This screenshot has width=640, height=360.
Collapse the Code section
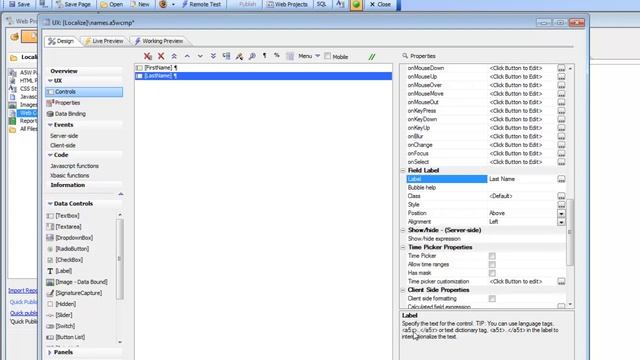[50, 155]
